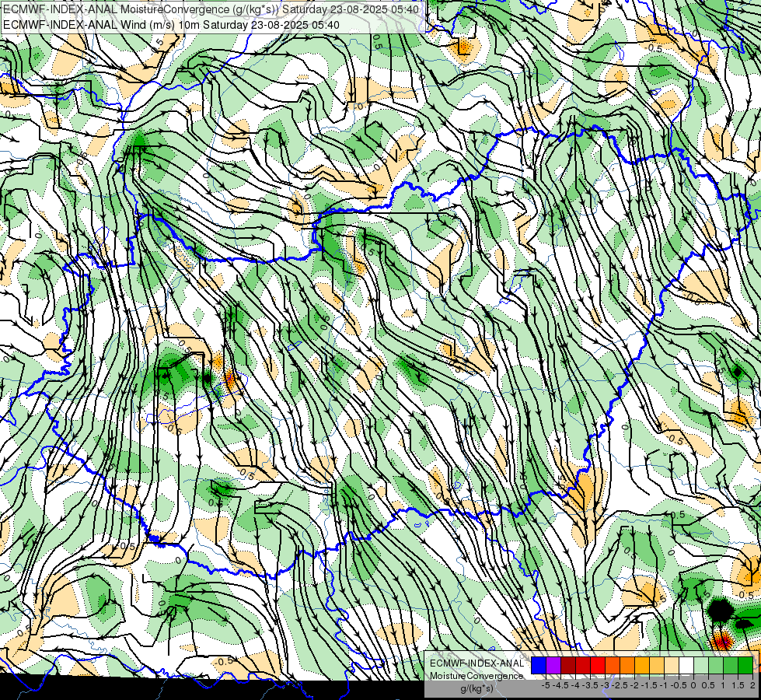This screenshot has width=761, height=700.
Task: Click the ECMWF-INDEX-ANAL label in the legend
Action: (x=476, y=663)
